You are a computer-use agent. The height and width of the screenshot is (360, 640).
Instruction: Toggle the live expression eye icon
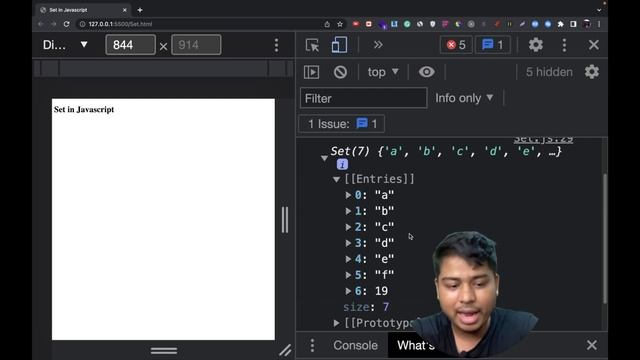pyautogui.click(x=427, y=72)
